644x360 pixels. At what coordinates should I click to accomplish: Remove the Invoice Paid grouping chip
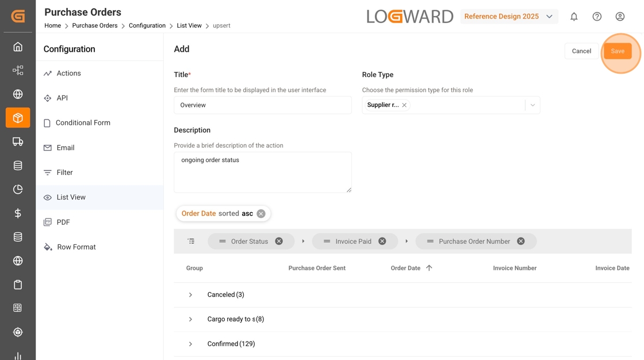click(382, 241)
